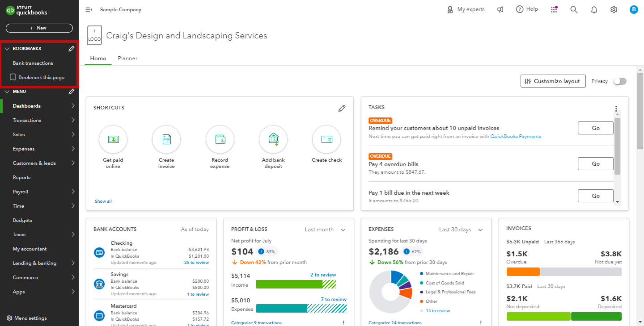This screenshot has height=326, width=644.
Task: Toggle the Privacy switch
Action: click(x=620, y=81)
